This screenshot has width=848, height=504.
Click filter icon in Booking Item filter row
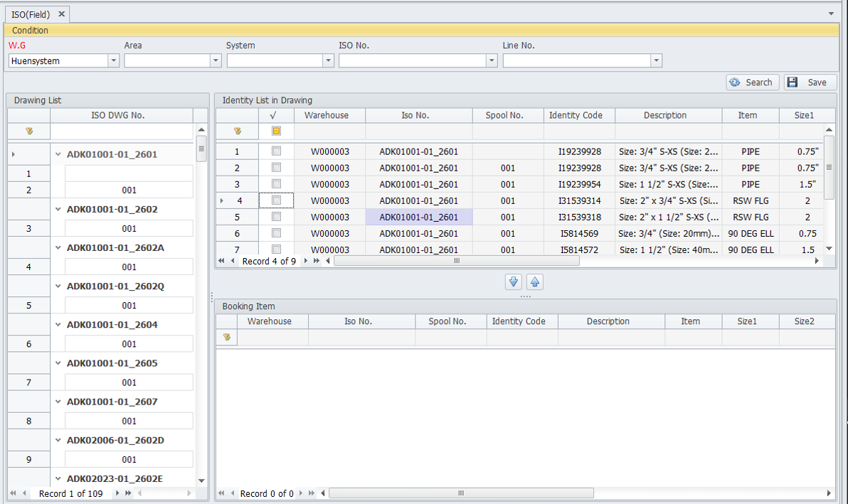pyautogui.click(x=226, y=337)
